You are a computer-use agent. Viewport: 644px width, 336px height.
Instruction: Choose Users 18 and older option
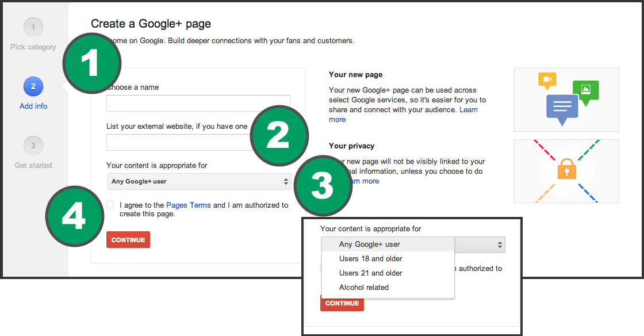[388, 259]
